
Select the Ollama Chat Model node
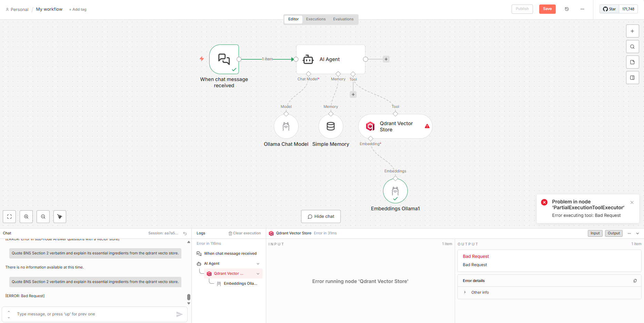point(286,127)
